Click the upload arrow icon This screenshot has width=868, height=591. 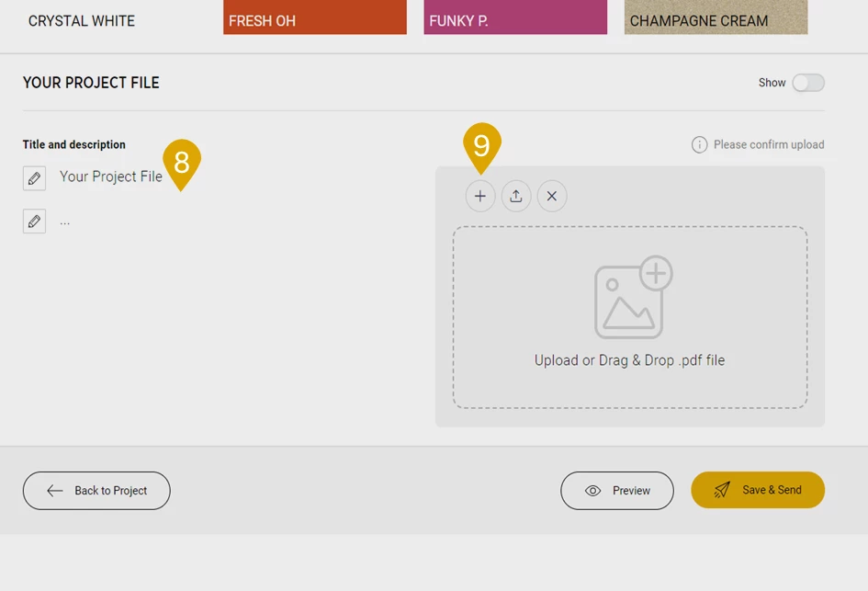pos(516,196)
